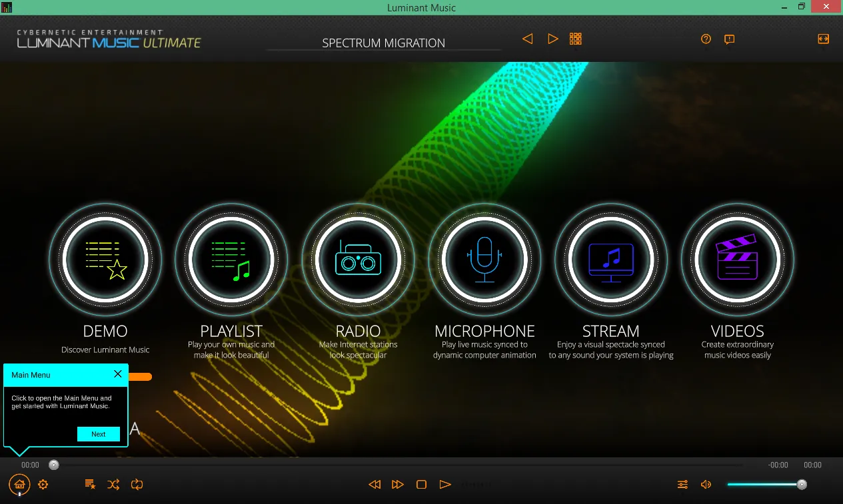Click the PLAYLIST label
Screen dimensions: 843x504
231,331
